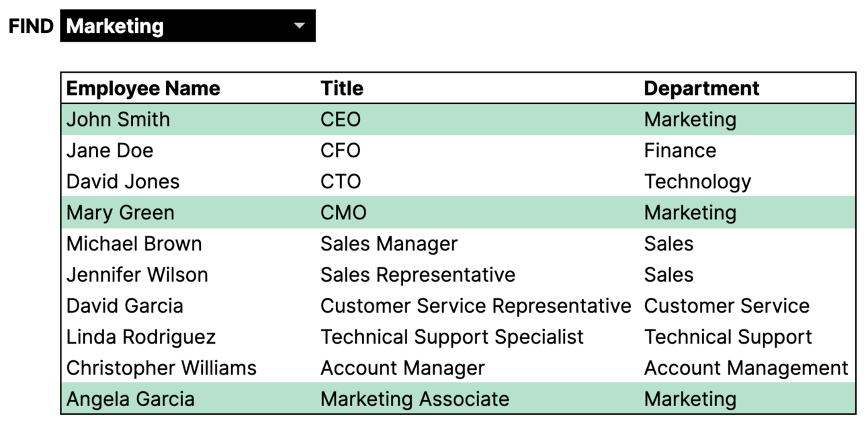This screenshot has height=435, width=868.
Task: Click the John Smith name cell
Action: click(118, 120)
